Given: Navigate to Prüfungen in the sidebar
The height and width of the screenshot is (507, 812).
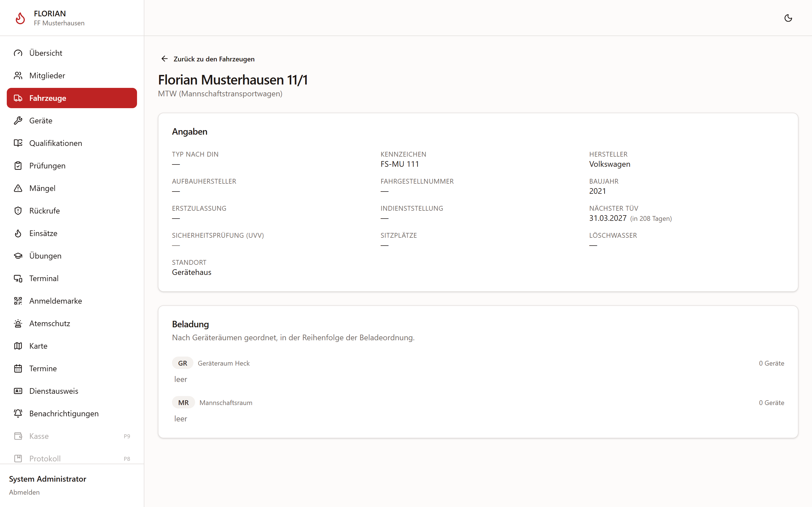Looking at the screenshot, I should (x=72, y=166).
